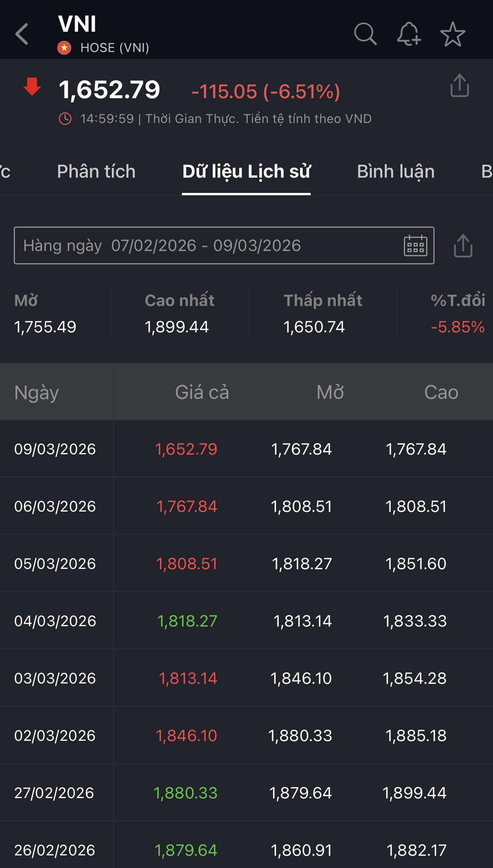Open calendar icon in date range
This screenshot has height=868, width=493.
tap(415, 246)
